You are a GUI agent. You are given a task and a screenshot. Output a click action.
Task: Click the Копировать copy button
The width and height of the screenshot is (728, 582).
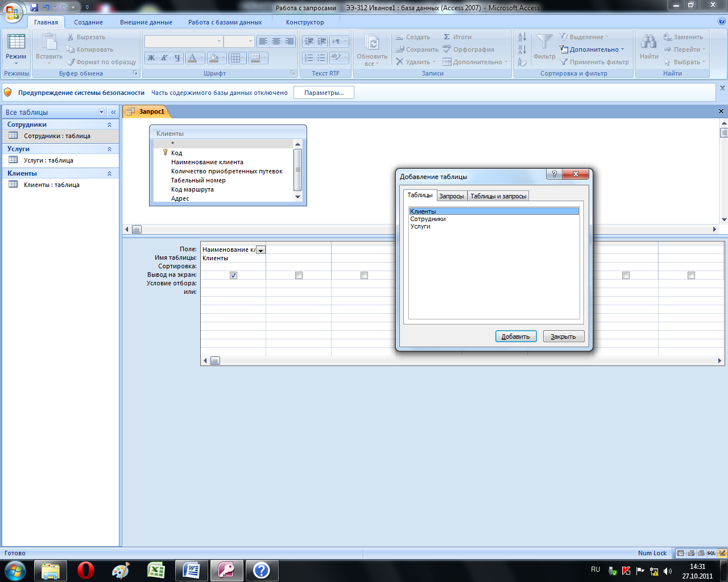[90, 49]
